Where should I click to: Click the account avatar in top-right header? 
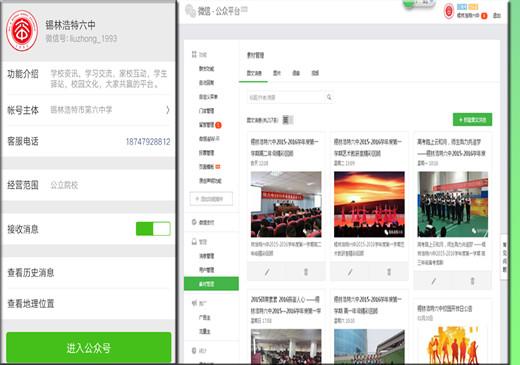click(449, 11)
